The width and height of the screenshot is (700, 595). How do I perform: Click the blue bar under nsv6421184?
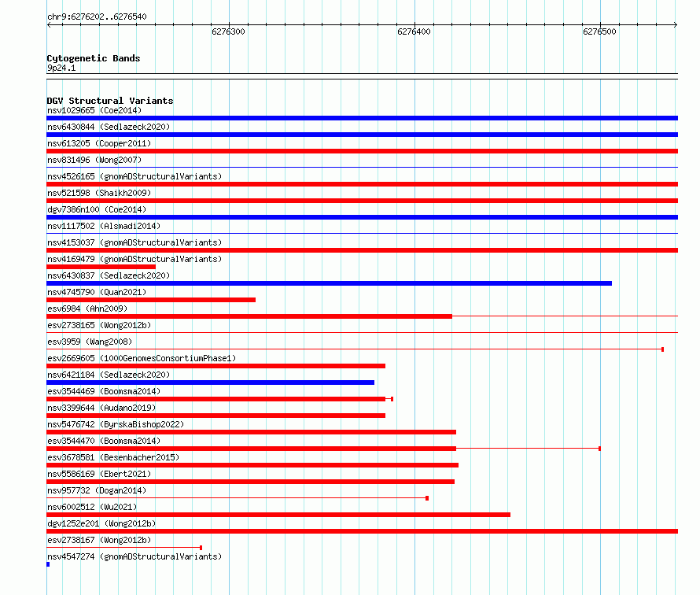tap(210, 382)
